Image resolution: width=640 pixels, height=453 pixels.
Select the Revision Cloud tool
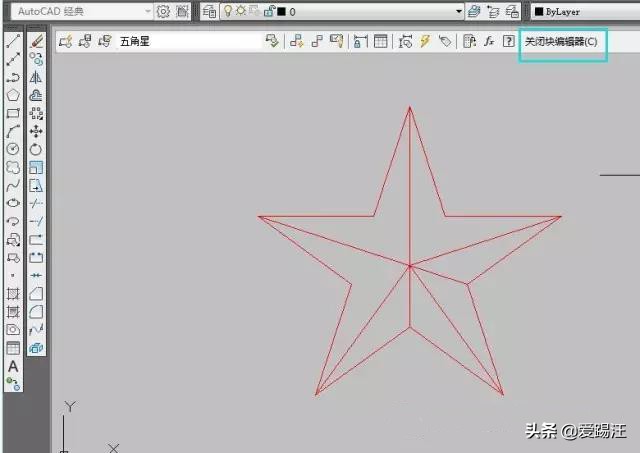pos(13,167)
